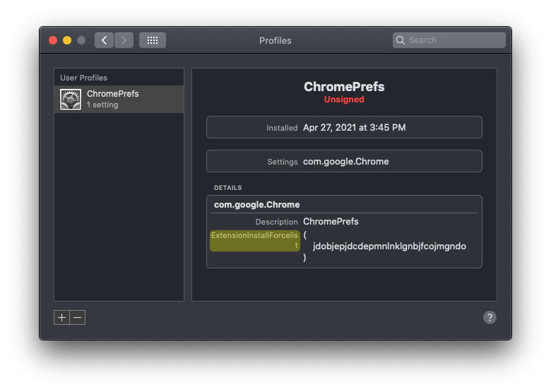Go back with the left chevron button
The height and width of the screenshot is (392, 551).
point(104,40)
